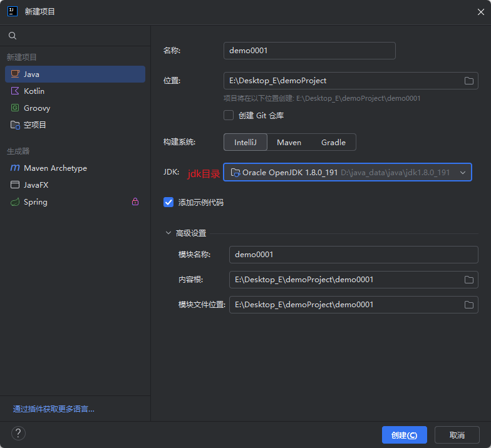Click the IntelliJ IDEA logo in title bar
491x448 pixels.
13,11
